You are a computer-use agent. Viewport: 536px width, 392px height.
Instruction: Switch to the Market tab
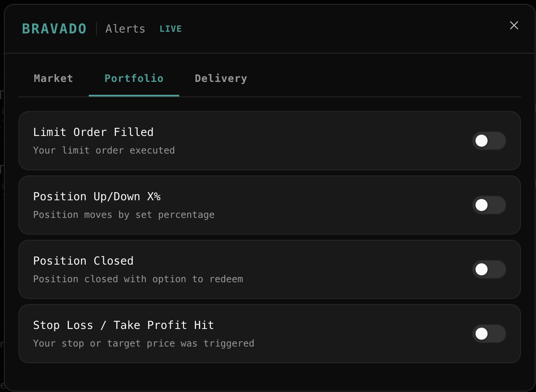pos(54,78)
